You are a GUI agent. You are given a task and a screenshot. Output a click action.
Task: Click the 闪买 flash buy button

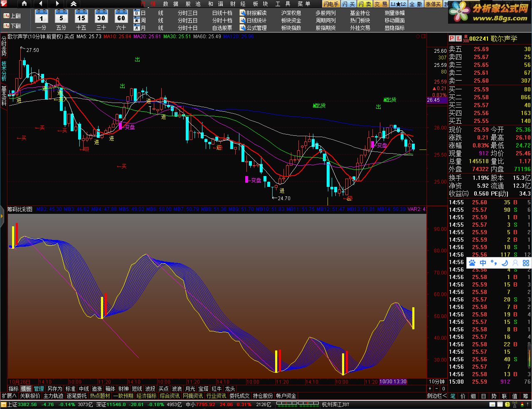348,4
